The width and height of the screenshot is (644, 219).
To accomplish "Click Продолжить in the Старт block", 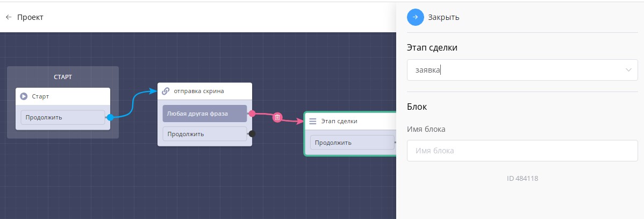I will click(x=62, y=117).
